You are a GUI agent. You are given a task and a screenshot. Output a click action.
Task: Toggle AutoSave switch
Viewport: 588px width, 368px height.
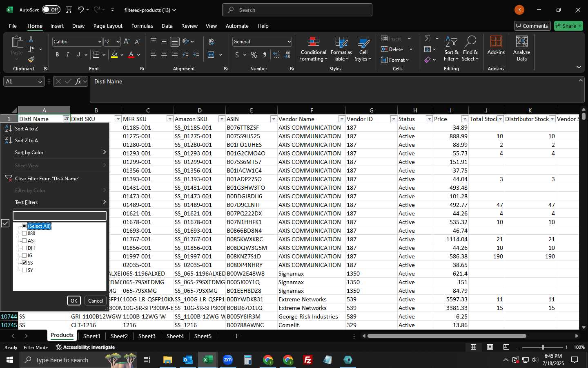51,10
